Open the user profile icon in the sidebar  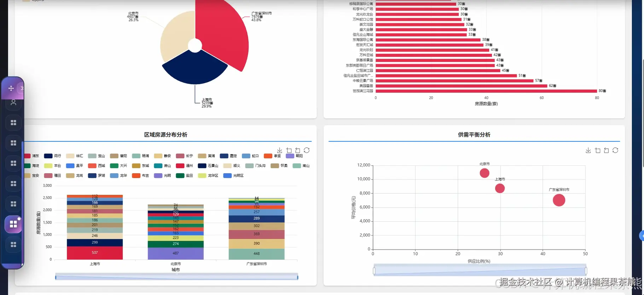click(13, 102)
